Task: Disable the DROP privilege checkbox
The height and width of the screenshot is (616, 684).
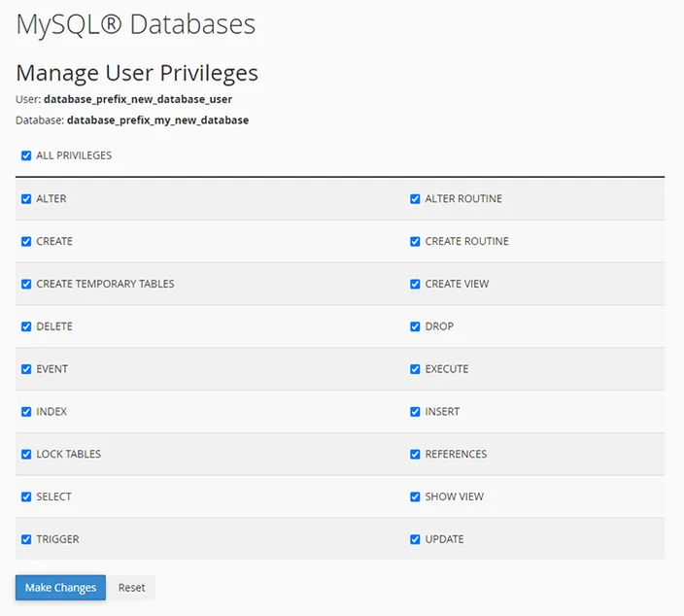Action: [415, 326]
